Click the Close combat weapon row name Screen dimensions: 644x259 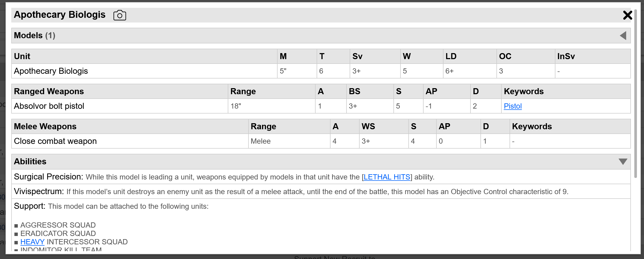pos(55,141)
